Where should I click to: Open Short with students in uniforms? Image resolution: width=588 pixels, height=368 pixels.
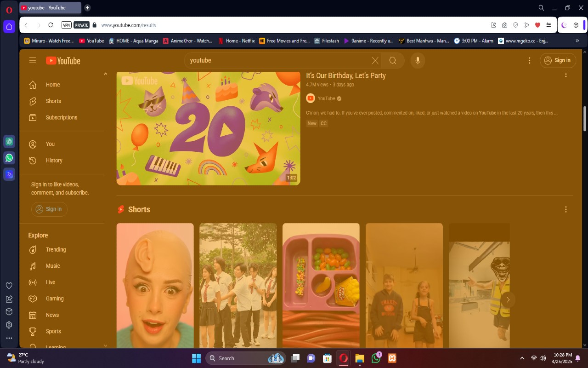[238, 285]
